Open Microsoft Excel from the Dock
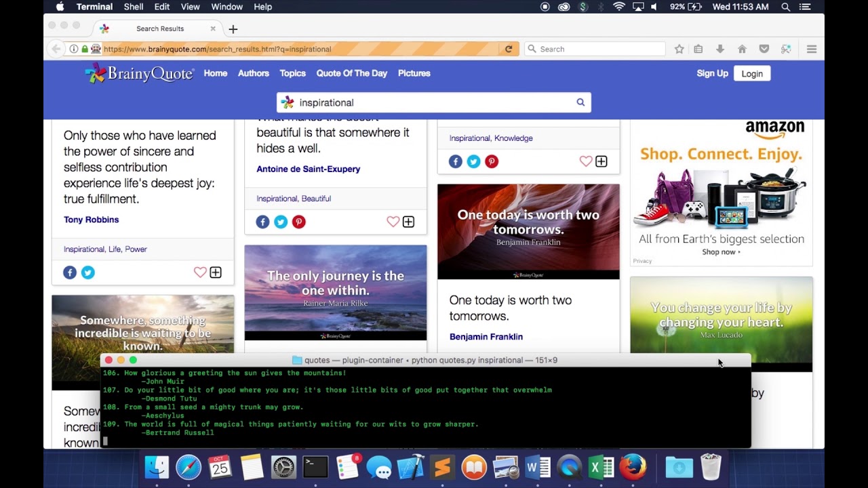The width and height of the screenshot is (868, 488). [601, 467]
